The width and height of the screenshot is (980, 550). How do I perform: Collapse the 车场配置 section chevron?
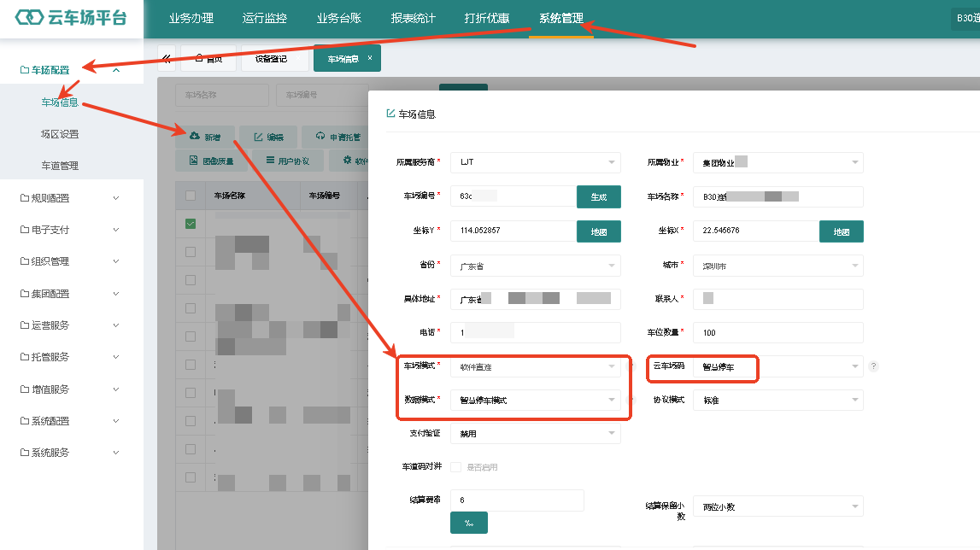coord(116,70)
